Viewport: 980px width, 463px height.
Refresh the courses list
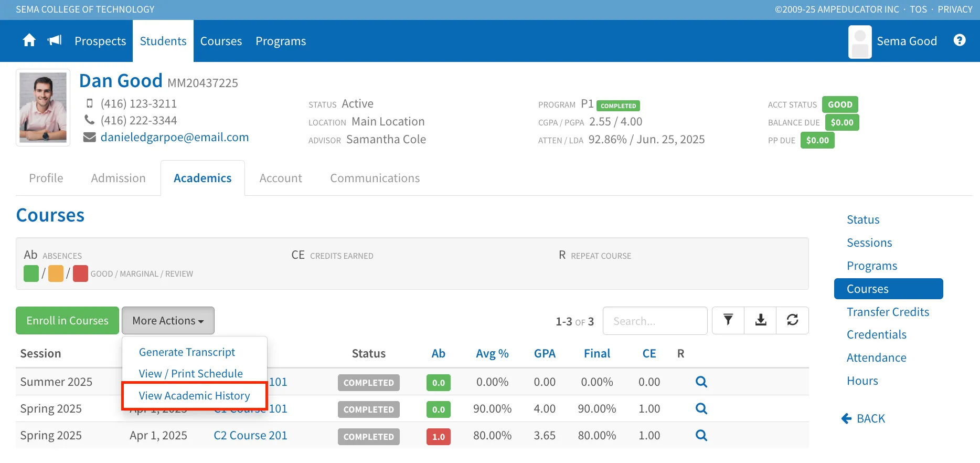tap(793, 320)
